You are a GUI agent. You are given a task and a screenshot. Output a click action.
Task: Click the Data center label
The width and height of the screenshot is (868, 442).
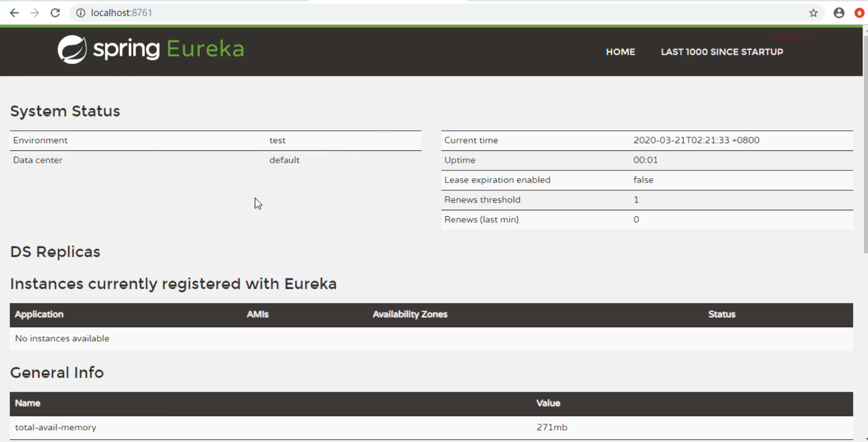coord(38,160)
